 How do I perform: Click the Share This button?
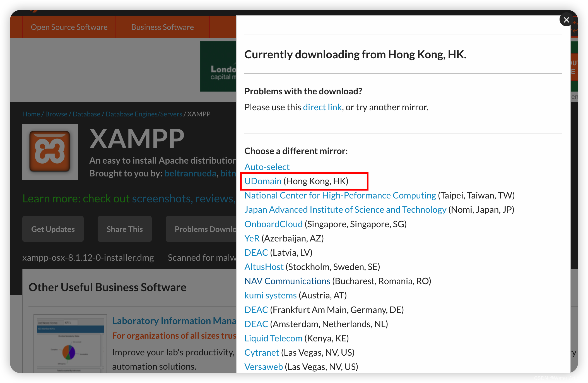124,229
